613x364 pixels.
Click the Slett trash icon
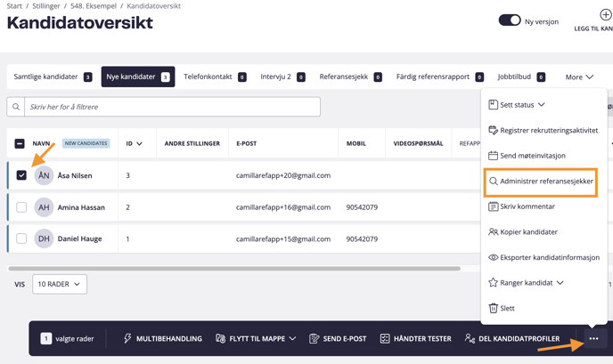[493, 308]
